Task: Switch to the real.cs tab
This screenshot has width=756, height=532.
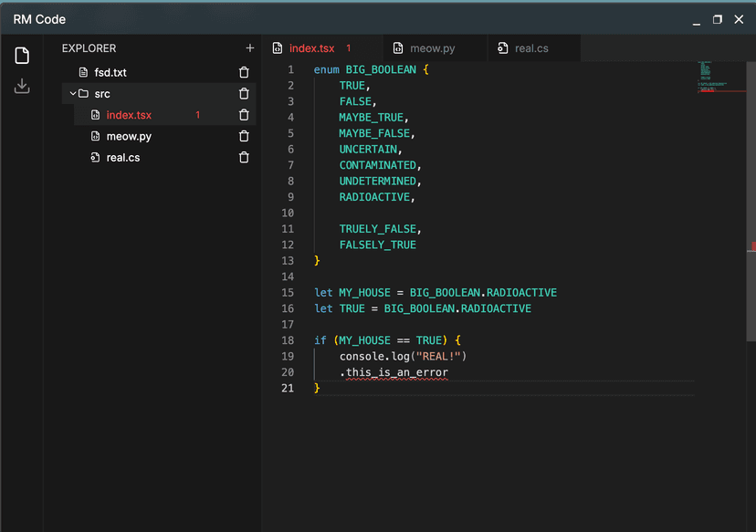Action: (531, 48)
